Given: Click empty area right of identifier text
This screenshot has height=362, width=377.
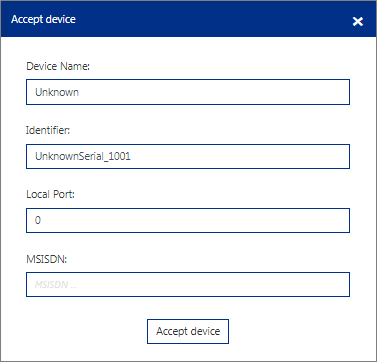Looking at the screenshot, I should pos(240,156).
